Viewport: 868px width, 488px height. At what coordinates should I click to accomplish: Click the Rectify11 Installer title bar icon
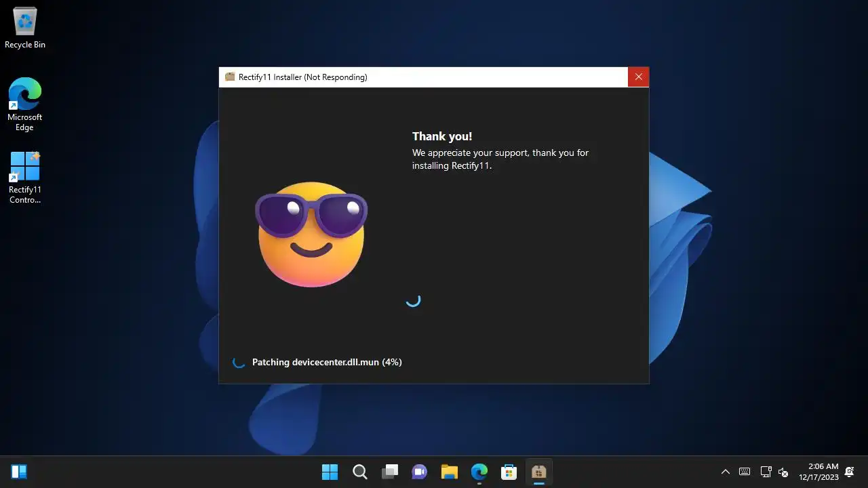pos(230,77)
